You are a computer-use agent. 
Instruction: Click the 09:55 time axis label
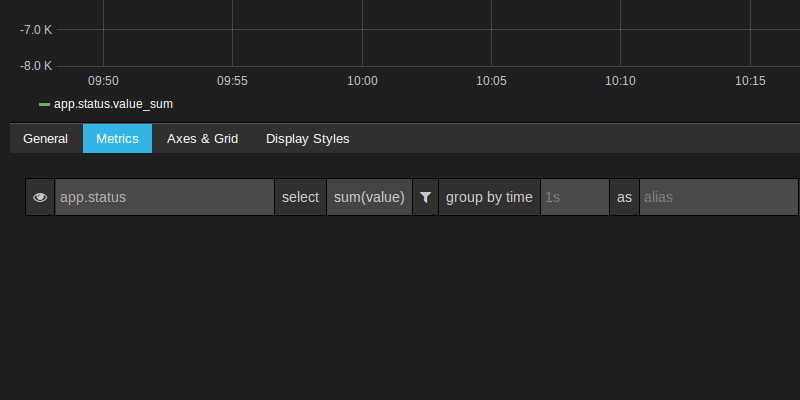[232, 81]
